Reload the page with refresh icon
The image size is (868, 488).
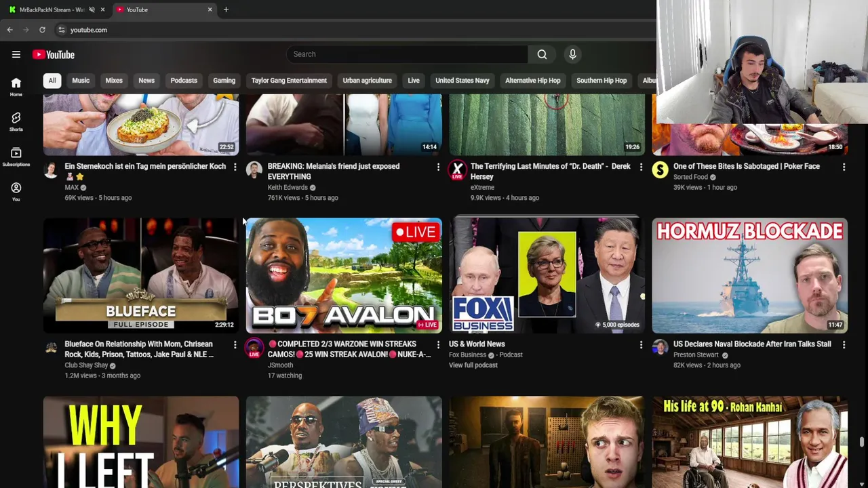tap(42, 30)
